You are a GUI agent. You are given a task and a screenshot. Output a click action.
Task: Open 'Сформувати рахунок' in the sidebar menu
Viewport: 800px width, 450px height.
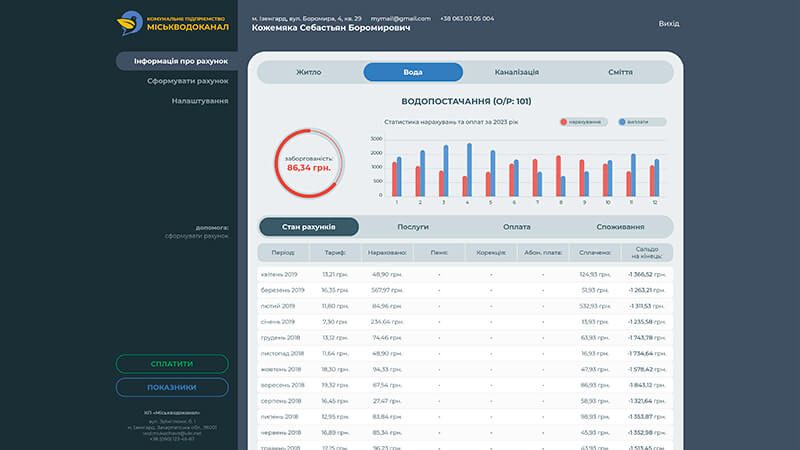(x=187, y=81)
